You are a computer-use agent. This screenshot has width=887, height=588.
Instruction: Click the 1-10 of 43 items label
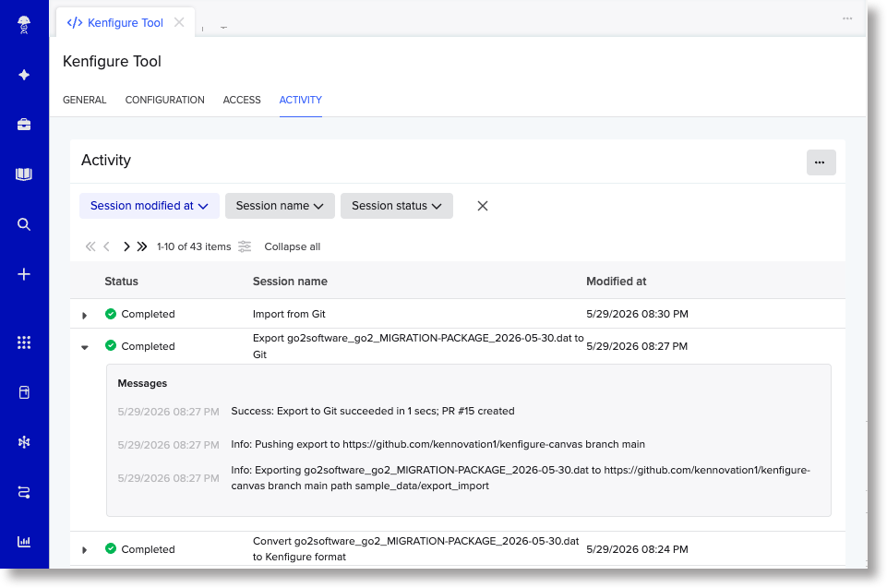[194, 246]
